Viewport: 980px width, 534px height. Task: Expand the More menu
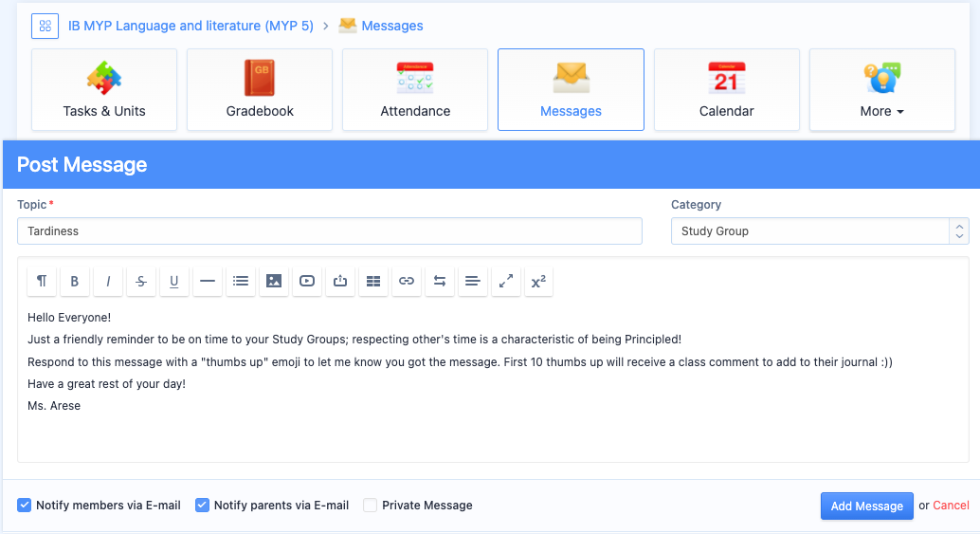(881, 90)
